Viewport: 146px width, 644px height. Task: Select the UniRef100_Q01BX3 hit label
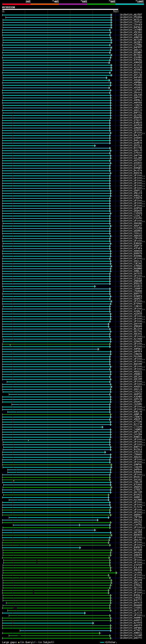131,286
